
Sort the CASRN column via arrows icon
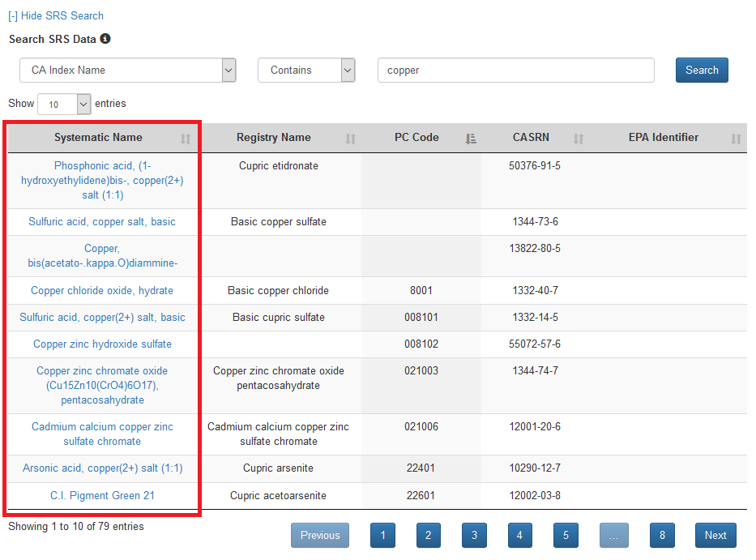coord(579,139)
